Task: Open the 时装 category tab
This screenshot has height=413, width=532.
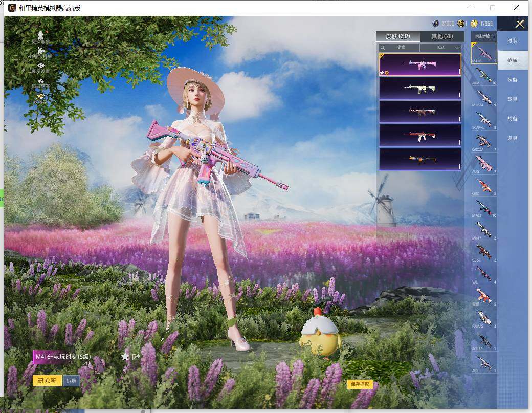Action: click(x=513, y=41)
